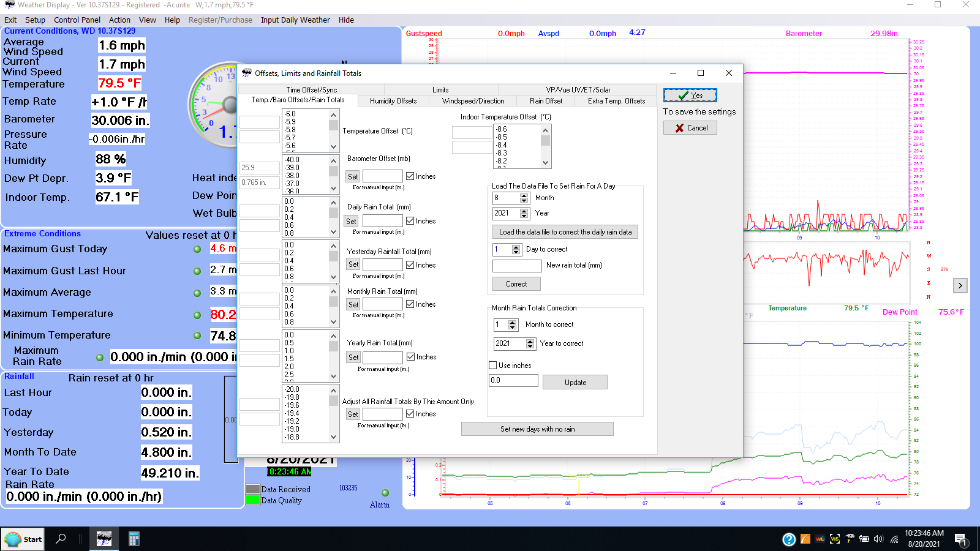Image resolution: width=980 pixels, height=551 pixels.
Task: Toggle Inches checkbox for Yearly Rain Total
Action: pos(410,357)
